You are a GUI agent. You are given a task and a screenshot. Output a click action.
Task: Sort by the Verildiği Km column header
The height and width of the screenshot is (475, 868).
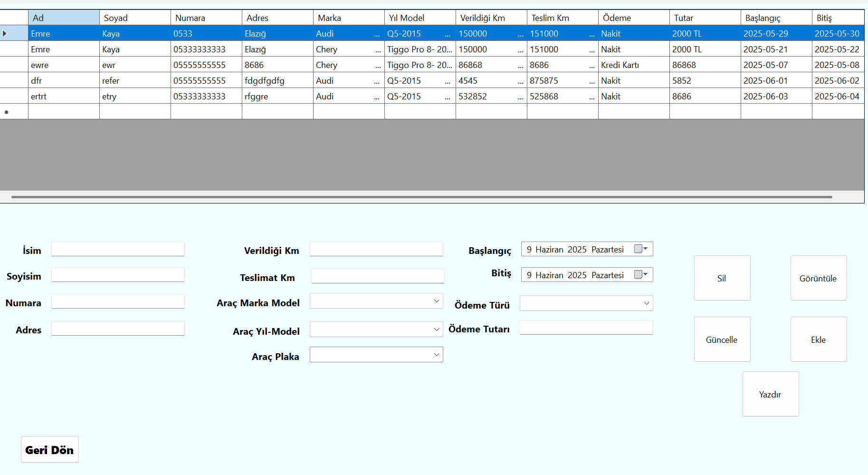pyautogui.click(x=492, y=18)
